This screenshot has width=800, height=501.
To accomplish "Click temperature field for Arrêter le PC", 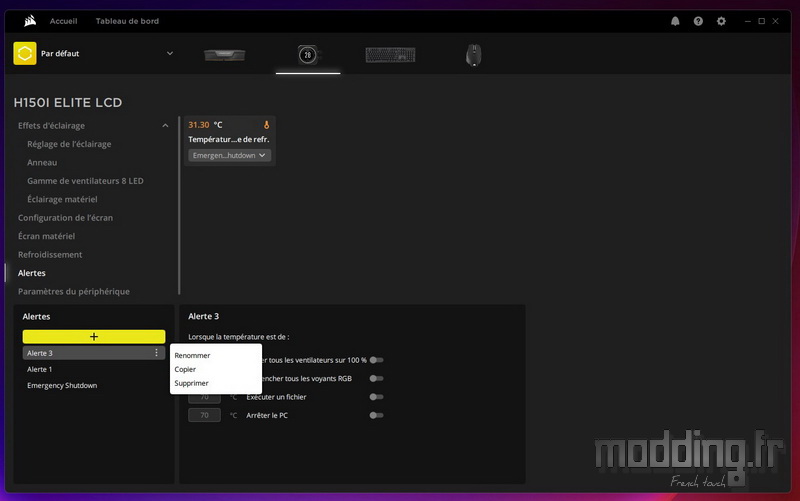I will (x=204, y=415).
